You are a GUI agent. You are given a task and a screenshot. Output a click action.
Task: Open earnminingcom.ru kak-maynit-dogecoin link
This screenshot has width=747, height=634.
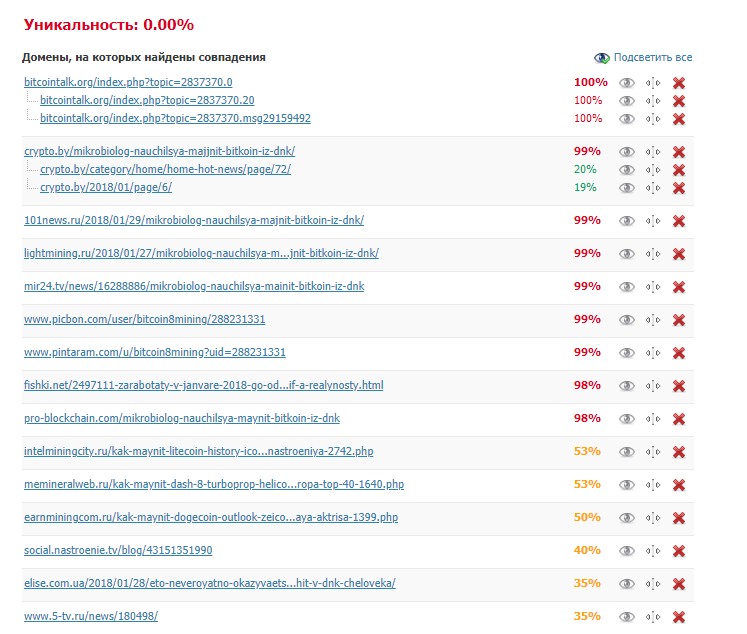(x=211, y=517)
